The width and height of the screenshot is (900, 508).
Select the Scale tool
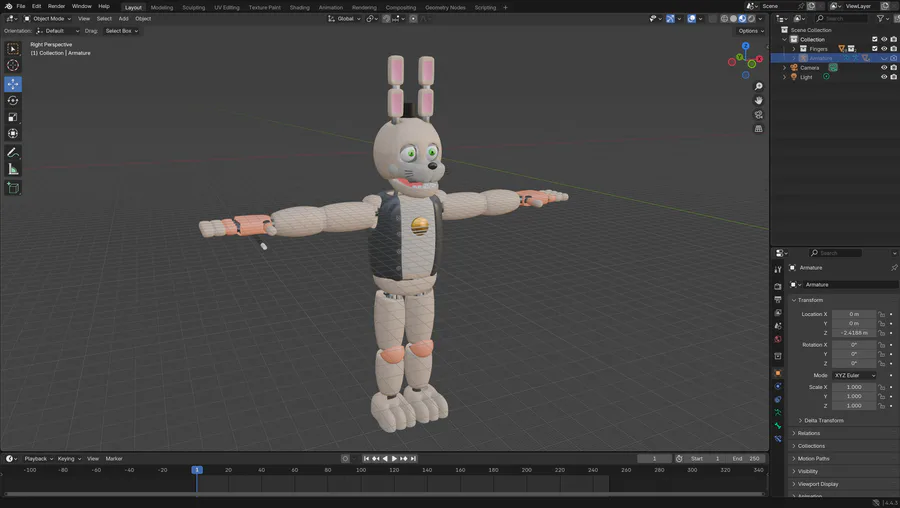[x=13, y=117]
